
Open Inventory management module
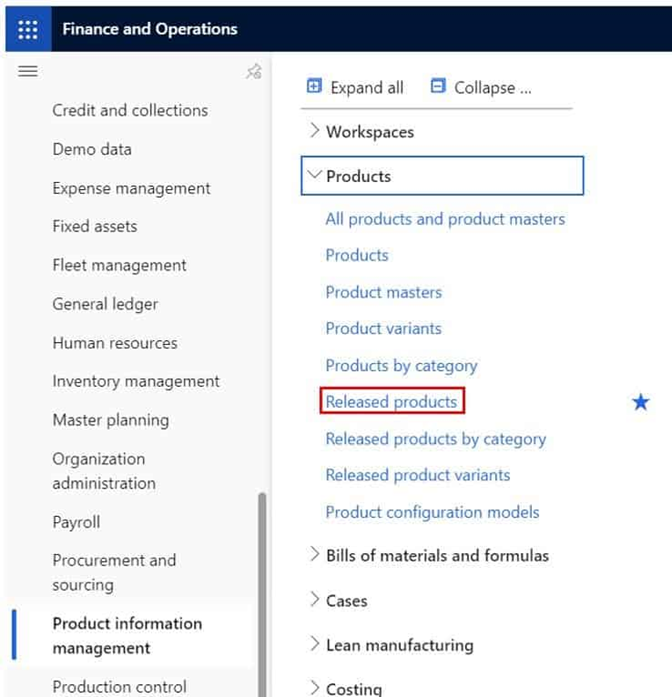[x=136, y=381]
